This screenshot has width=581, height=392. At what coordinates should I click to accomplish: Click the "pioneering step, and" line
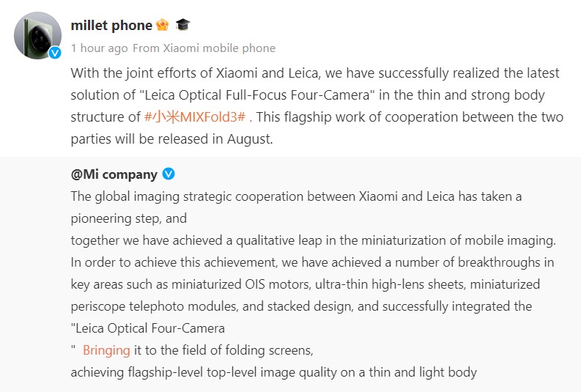(129, 218)
